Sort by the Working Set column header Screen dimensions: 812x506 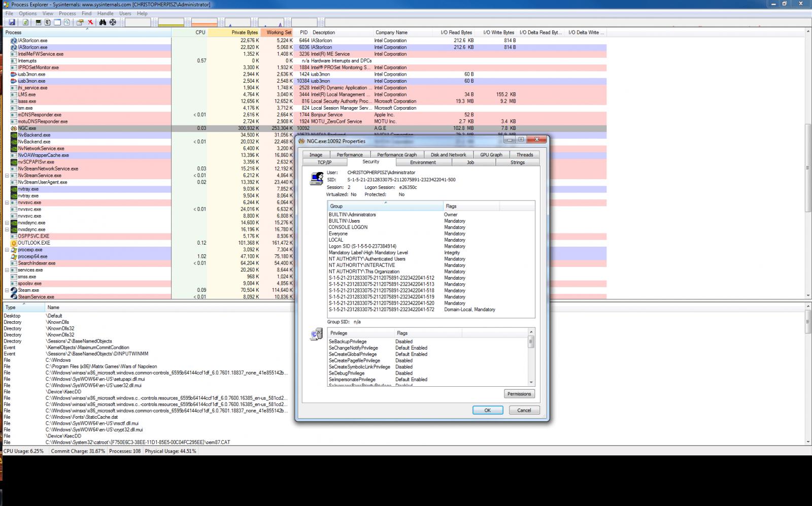279,32
